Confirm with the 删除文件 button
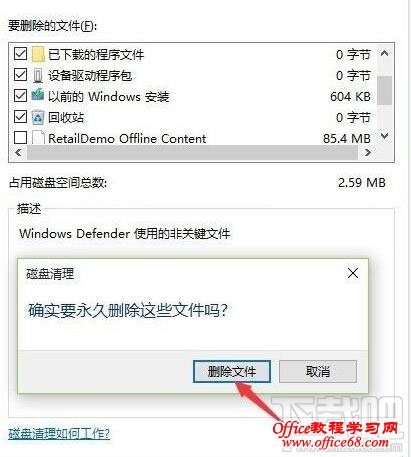 tap(232, 371)
